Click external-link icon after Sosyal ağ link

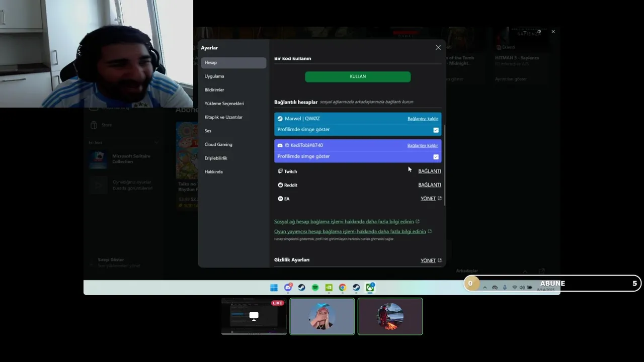pos(418,222)
